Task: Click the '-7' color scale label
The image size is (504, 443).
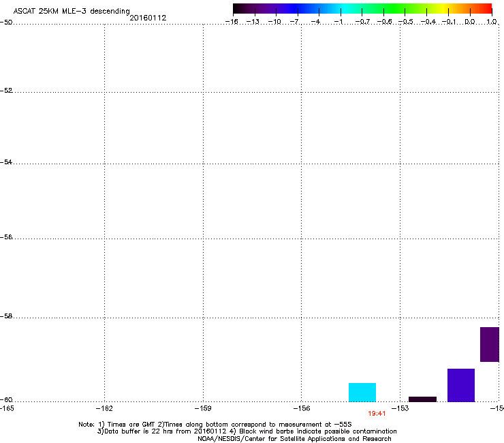Action: coord(296,22)
